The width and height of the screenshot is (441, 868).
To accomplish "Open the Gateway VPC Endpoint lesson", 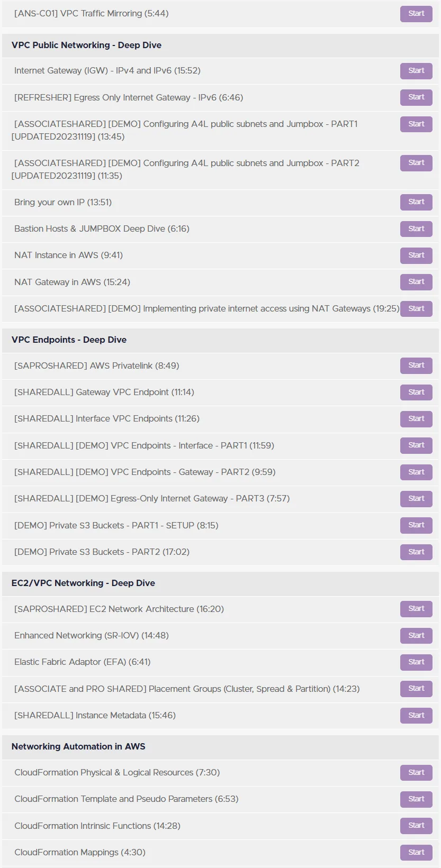I will click(104, 392).
